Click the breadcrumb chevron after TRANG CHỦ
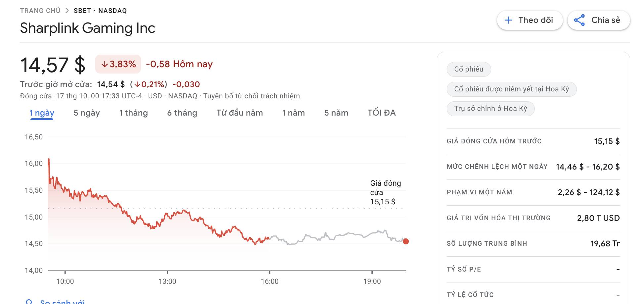Image resolution: width=644 pixels, height=304 pixels. click(67, 11)
